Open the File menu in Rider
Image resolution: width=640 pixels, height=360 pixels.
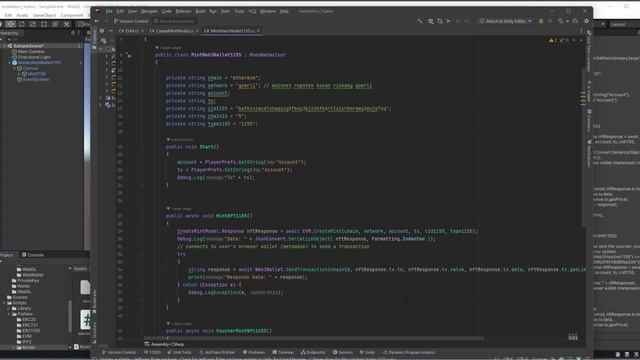(x=109, y=11)
